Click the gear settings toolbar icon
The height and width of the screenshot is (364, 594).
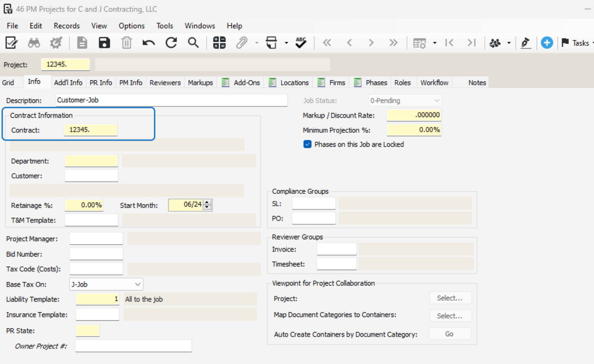coord(56,43)
